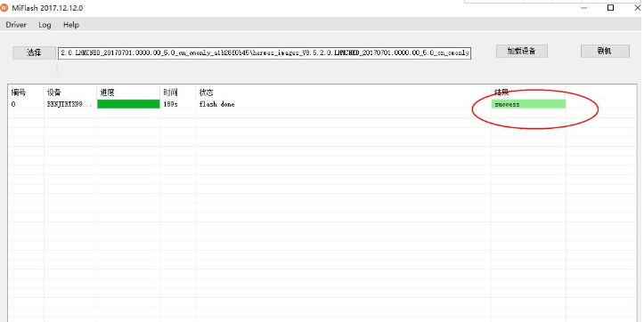
Task: Open the Help menu
Action: [x=71, y=25]
